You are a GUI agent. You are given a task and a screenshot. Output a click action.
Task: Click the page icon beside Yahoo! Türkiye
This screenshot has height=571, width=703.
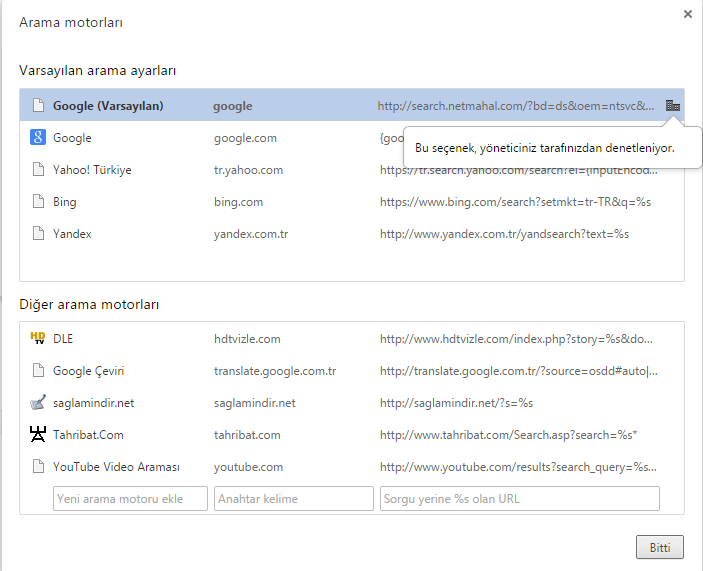(x=39, y=169)
